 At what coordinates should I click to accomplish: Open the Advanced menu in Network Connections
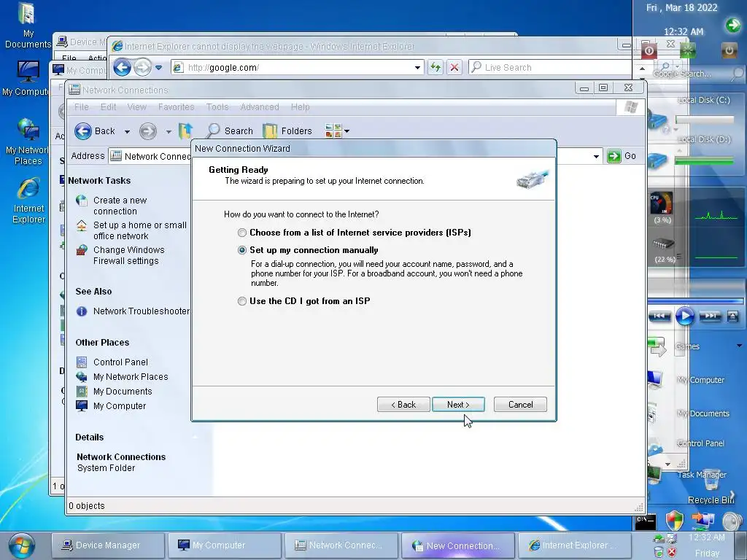(x=260, y=106)
